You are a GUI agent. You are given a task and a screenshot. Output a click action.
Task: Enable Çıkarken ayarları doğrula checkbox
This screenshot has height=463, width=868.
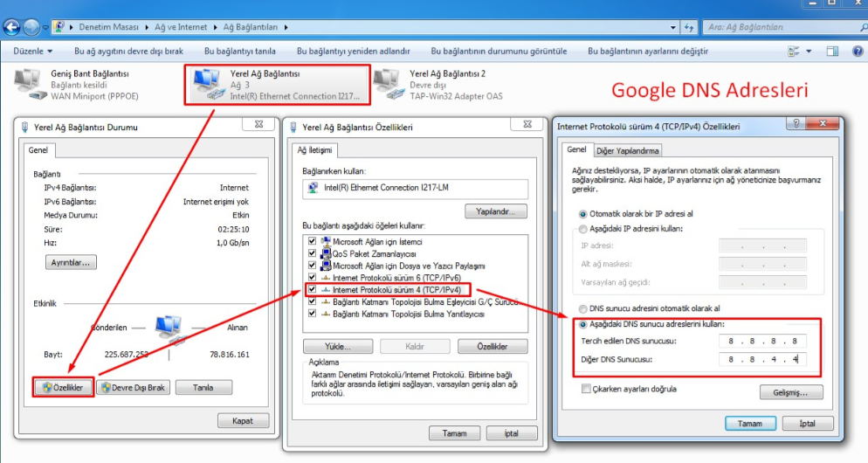587,389
